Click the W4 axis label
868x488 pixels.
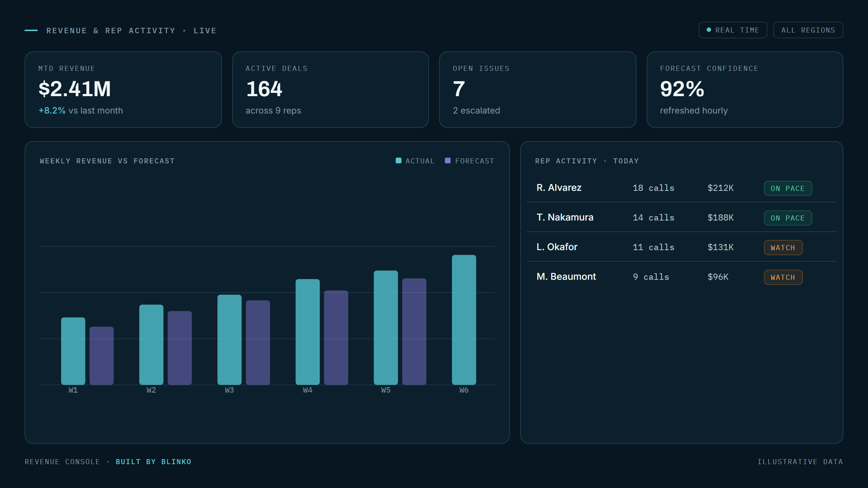[x=307, y=390]
